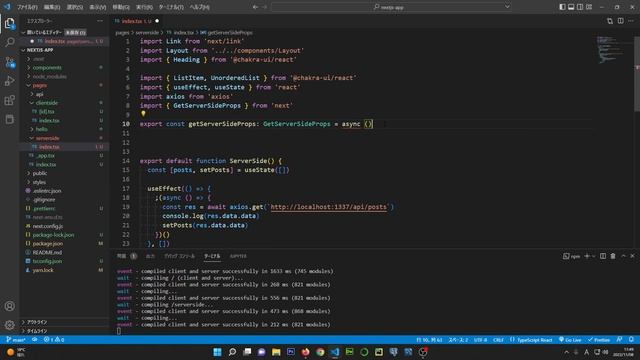Image resolution: width=640 pixels, height=360 pixels.
Task: Split the terminal panel
Action: [x=603, y=256]
